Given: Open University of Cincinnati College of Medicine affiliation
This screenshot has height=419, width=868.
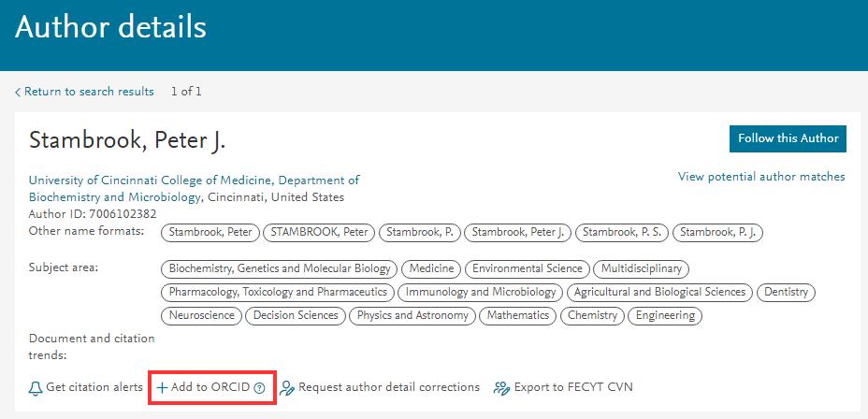Looking at the screenshot, I should 194,180.
